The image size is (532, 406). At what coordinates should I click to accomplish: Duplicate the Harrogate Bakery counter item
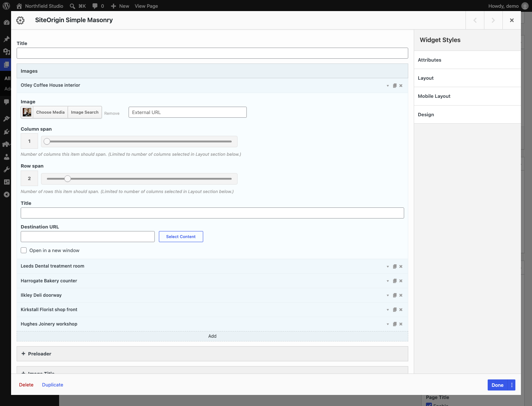395,281
